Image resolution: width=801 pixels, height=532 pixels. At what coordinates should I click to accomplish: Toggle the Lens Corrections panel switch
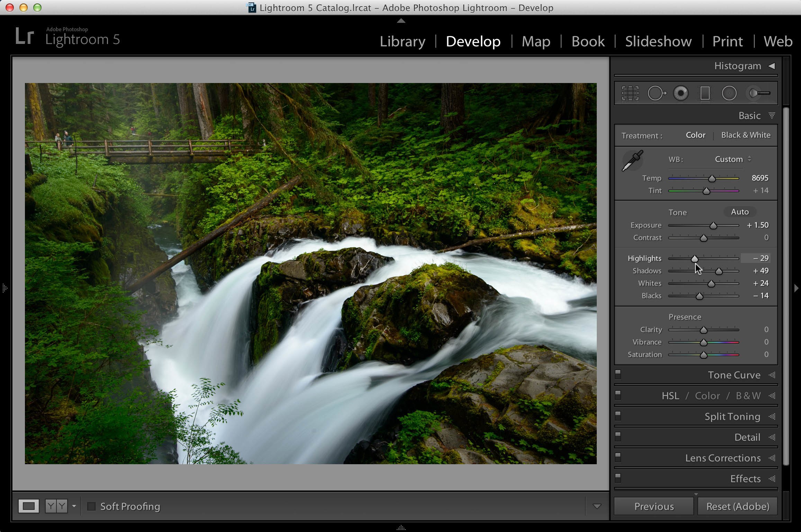[x=618, y=457]
